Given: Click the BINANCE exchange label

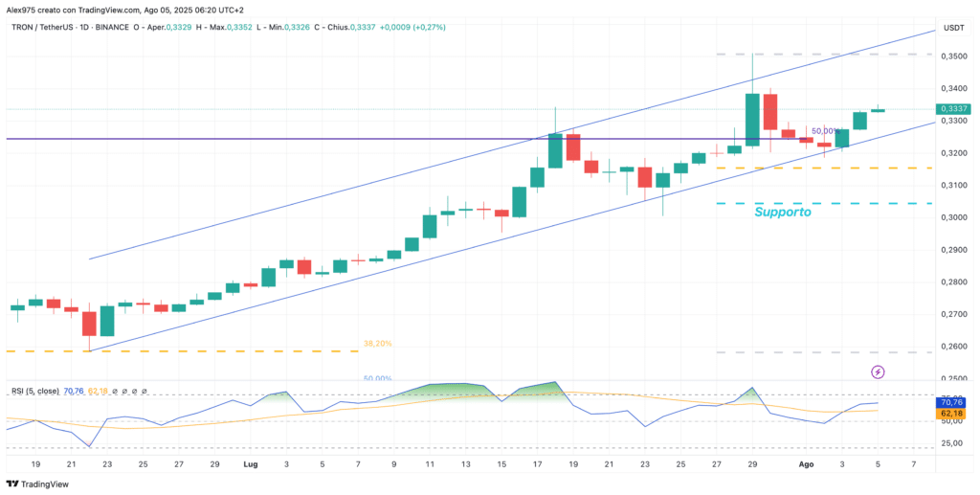Looking at the screenshot, I should pyautogui.click(x=112, y=27).
